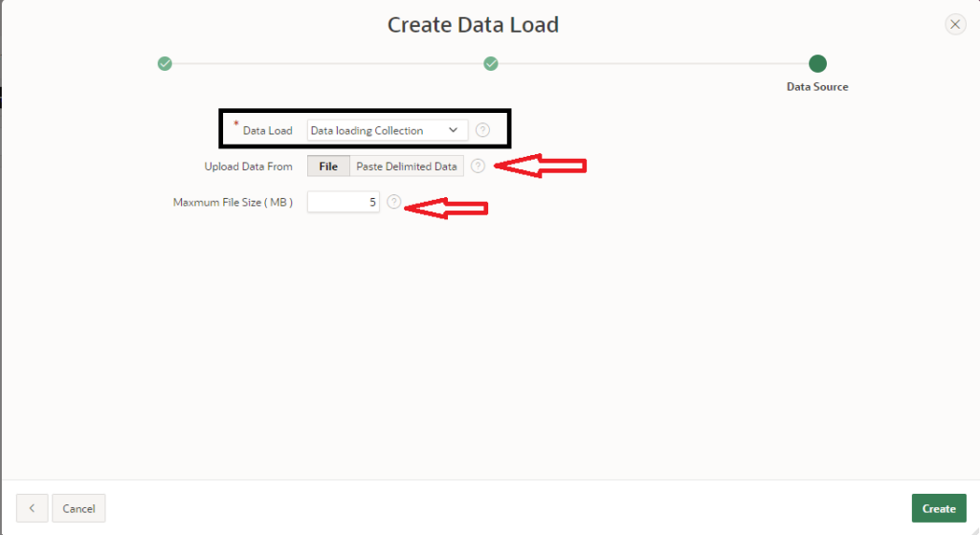The image size is (980, 535).
Task: Open the Data loading Collection select list
Action: click(378, 130)
